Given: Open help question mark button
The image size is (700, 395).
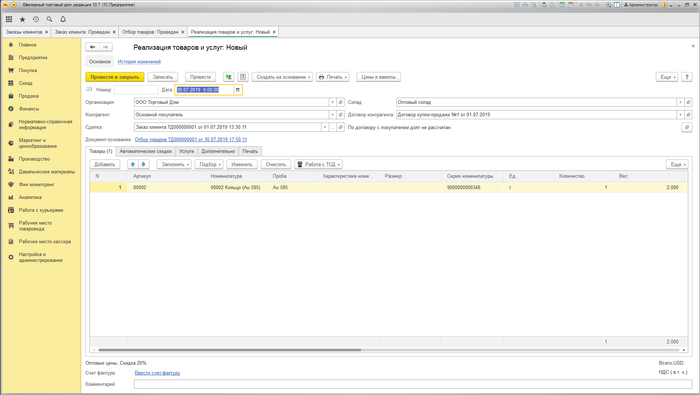Looking at the screenshot, I should [x=687, y=77].
